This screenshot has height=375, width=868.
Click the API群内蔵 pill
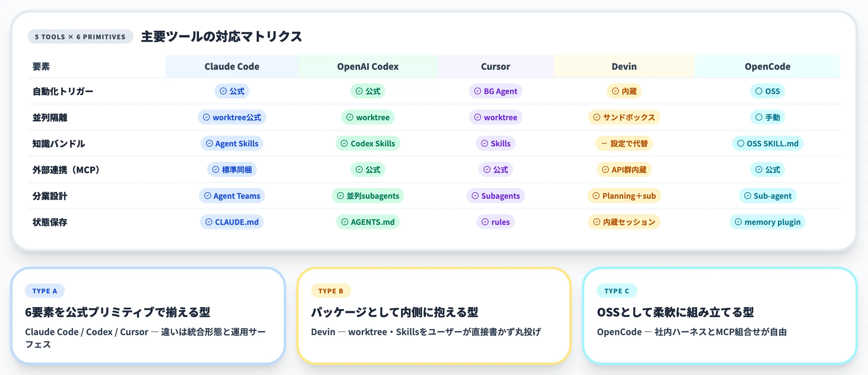pos(624,170)
